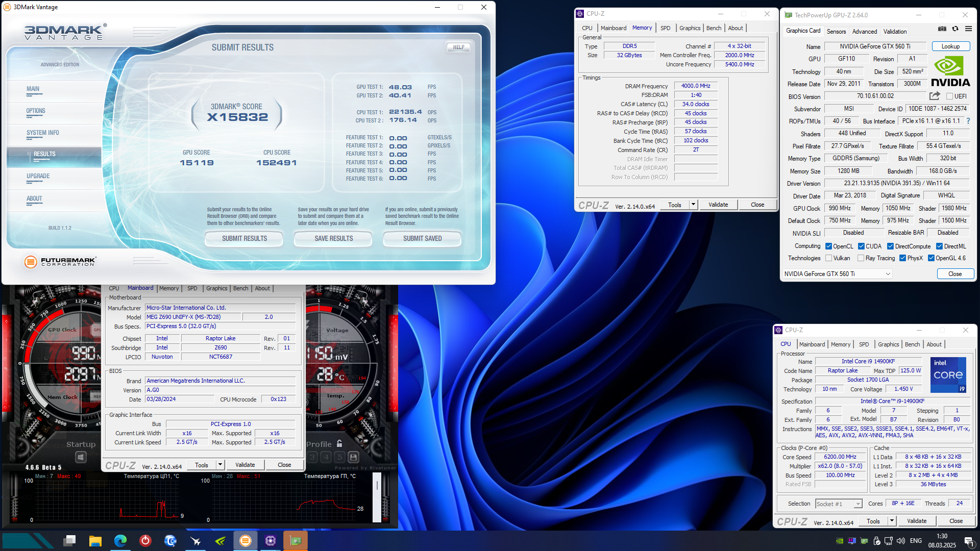
Task: Take a GPU-Z screenshot with camera icon
Action: tap(942, 29)
